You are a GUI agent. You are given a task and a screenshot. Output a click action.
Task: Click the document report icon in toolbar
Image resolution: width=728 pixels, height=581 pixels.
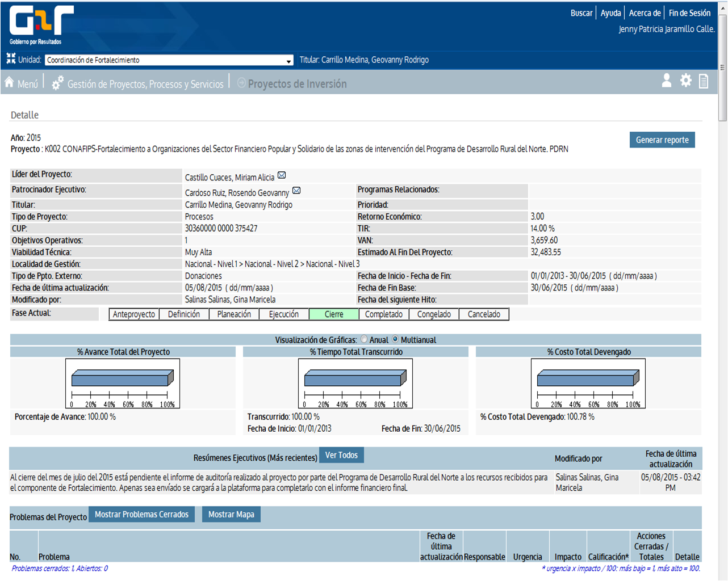[704, 81]
